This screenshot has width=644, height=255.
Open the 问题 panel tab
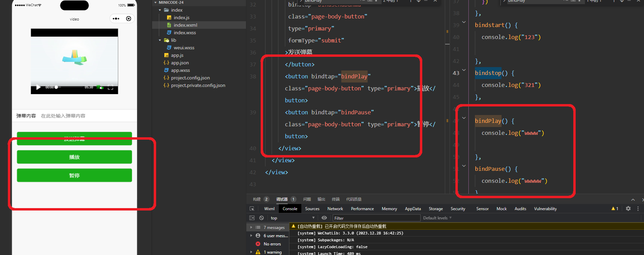(x=307, y=199)
